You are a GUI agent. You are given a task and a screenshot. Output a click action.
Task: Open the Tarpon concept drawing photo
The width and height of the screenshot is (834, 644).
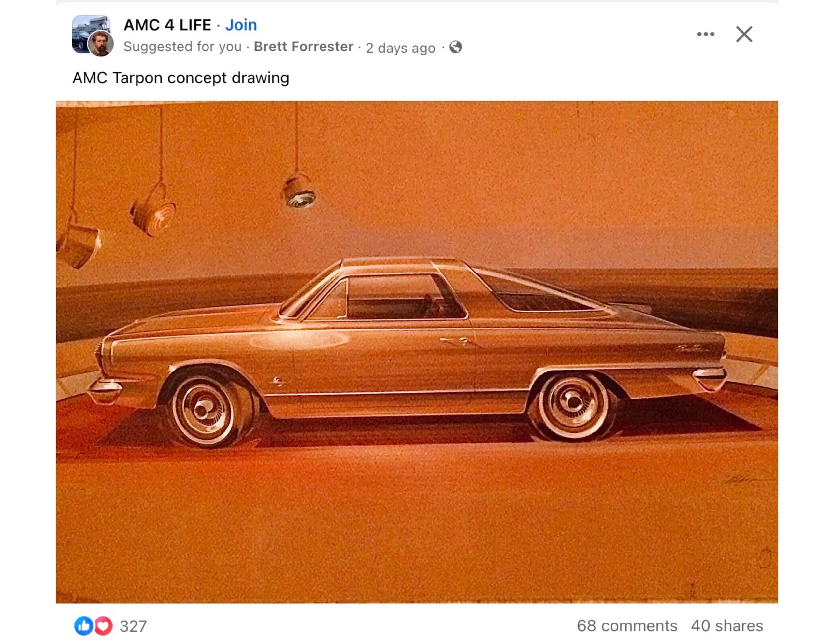pyautogui.click(x=417, y=352)
